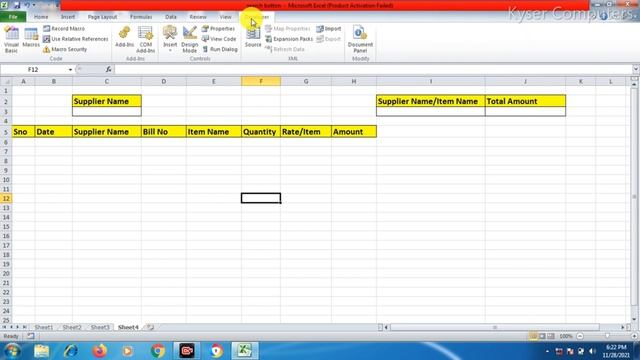Click the macro recording status bar icon

pyautogui.click(x=31, y=336)
